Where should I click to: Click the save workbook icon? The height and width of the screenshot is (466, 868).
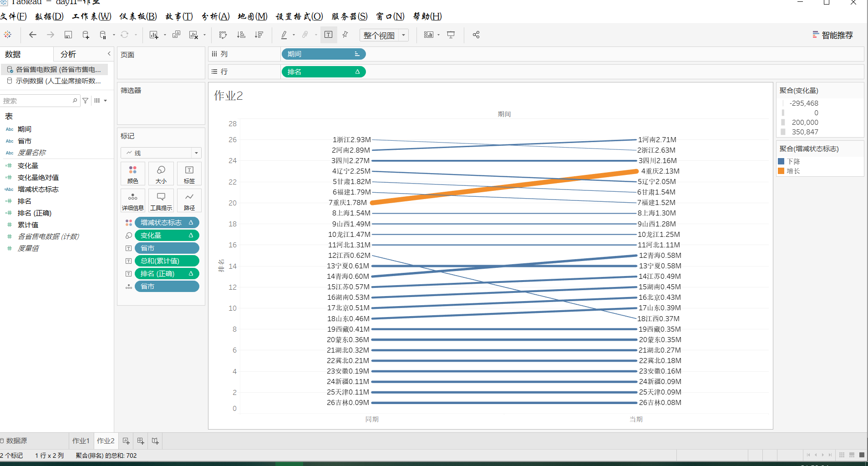click(x=68, y=35)
